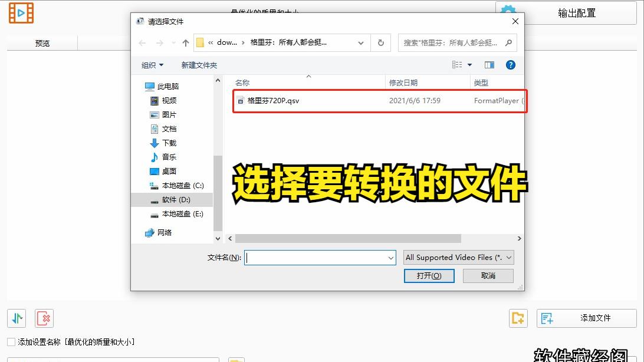
Task: Click the refresh icon beside the address bar
Action: click(x=381, y=42)
